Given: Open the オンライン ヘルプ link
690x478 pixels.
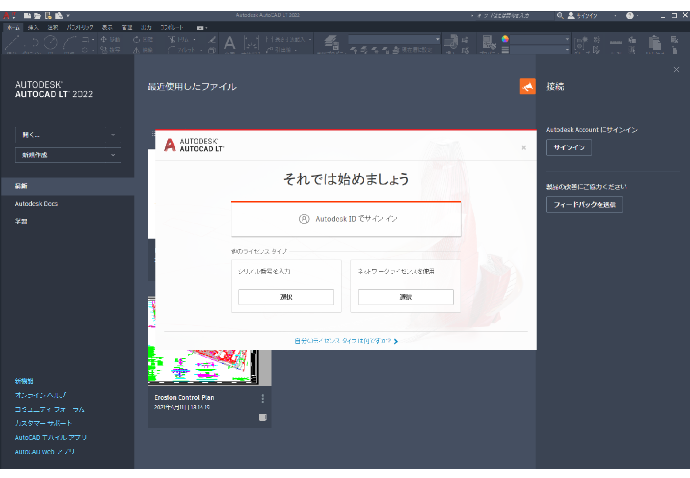Looking at the screenshot, I should coord(40,395).
